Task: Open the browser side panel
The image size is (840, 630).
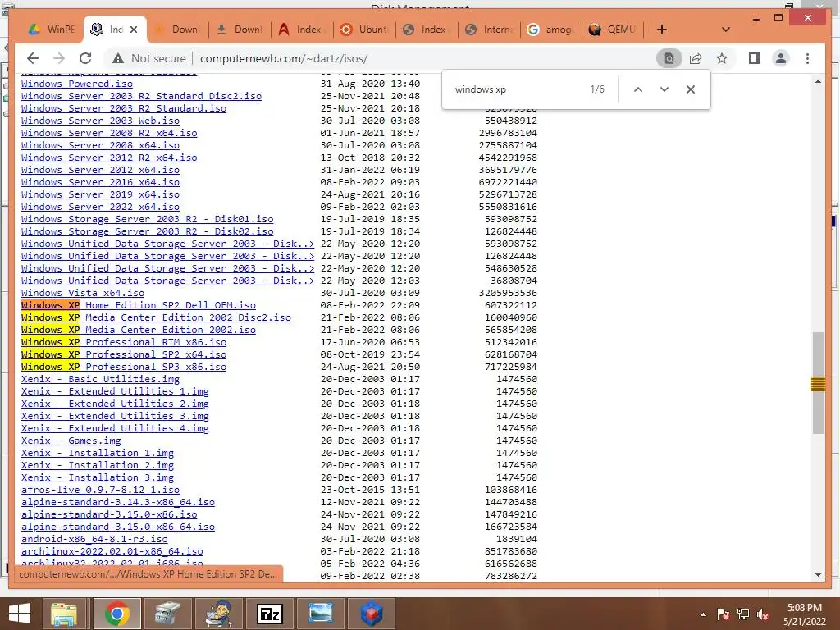Action: pyautogui.click(x=755, y=58)
